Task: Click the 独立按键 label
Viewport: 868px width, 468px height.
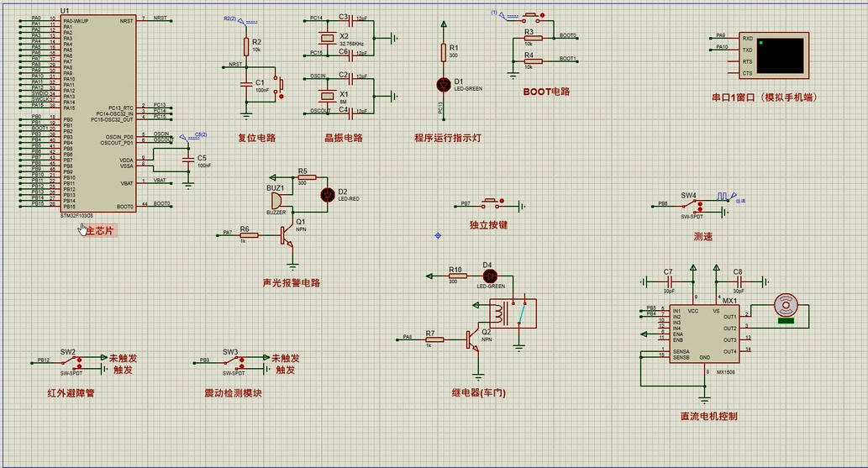Action: tap(488, 225)
